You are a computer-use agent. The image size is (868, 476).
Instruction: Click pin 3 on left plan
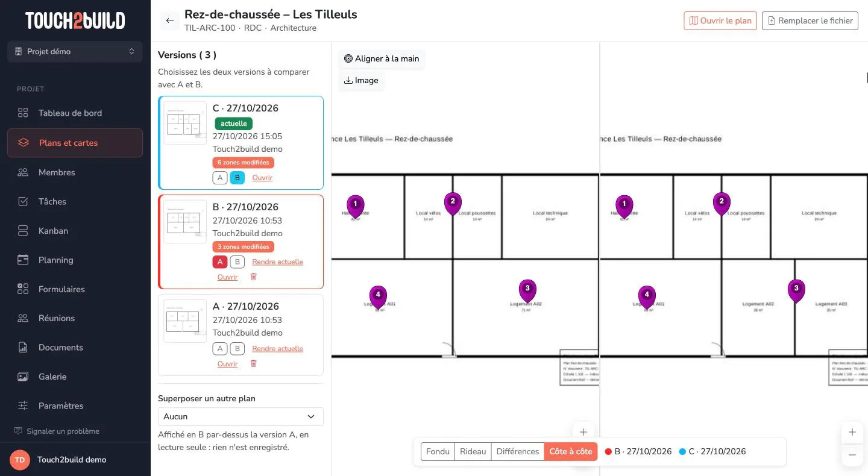527,290
